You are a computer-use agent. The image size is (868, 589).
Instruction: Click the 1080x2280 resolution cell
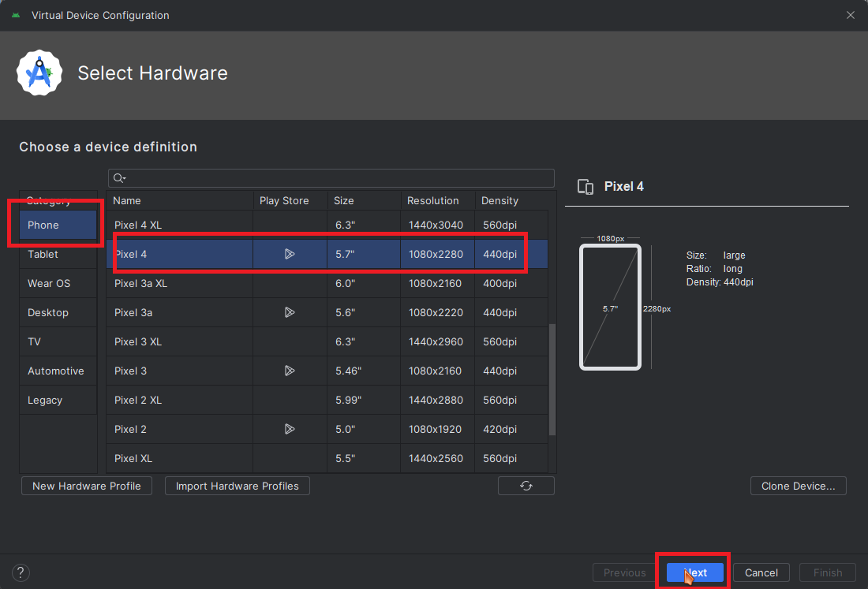[x=436, y=255]
